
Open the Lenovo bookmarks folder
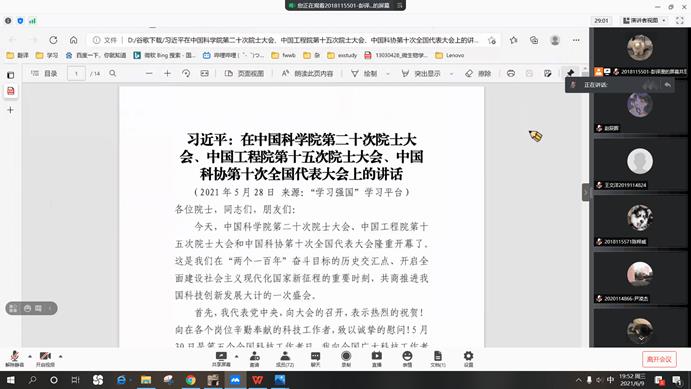tap(450, 55)
